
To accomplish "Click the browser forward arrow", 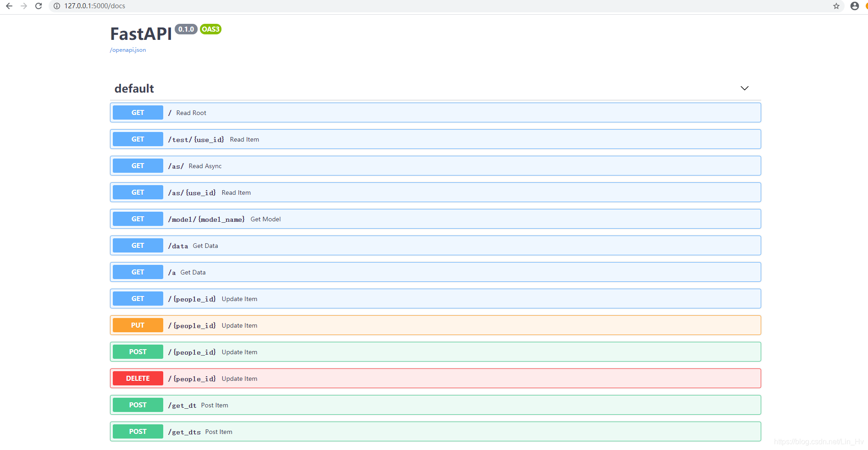I will pyautogui.click(x=24, y=6).
